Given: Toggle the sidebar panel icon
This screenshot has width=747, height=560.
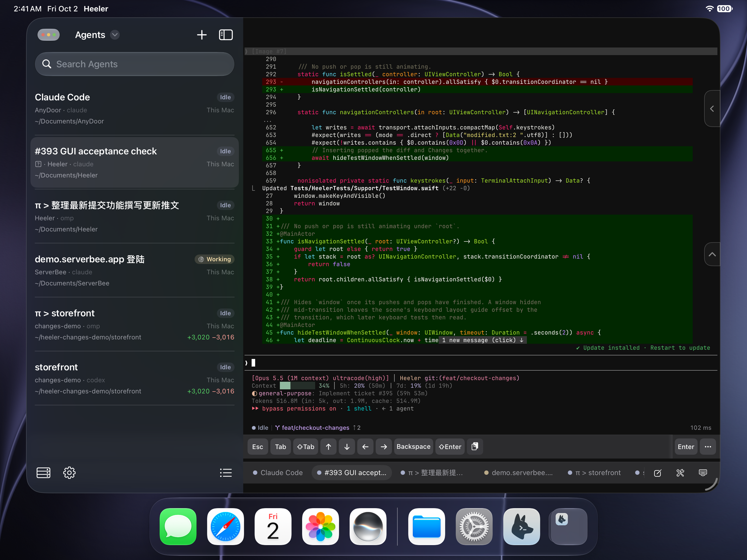Looking at the screenshot, I should pos(226,35).
